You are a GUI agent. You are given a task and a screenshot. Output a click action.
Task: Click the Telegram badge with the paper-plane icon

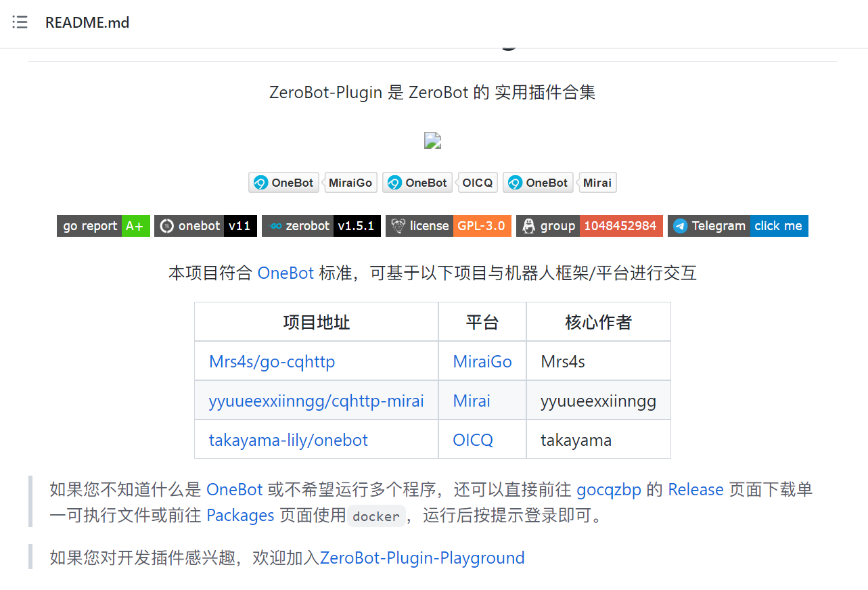coord(737,225)
